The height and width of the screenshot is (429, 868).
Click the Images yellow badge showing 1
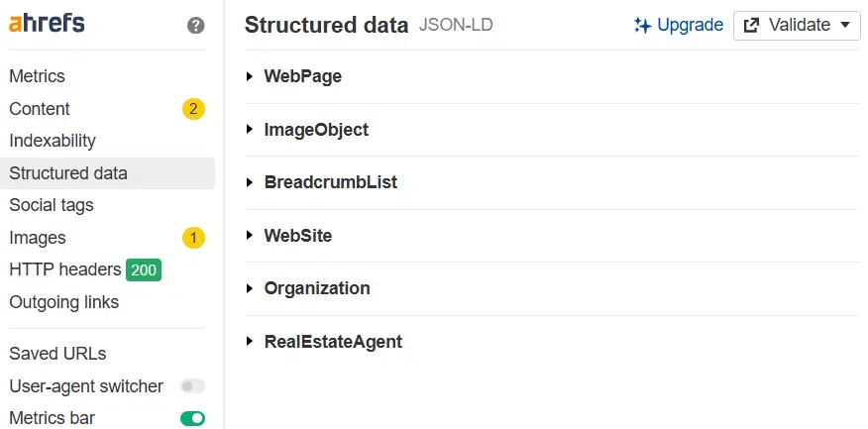point(193,238)
